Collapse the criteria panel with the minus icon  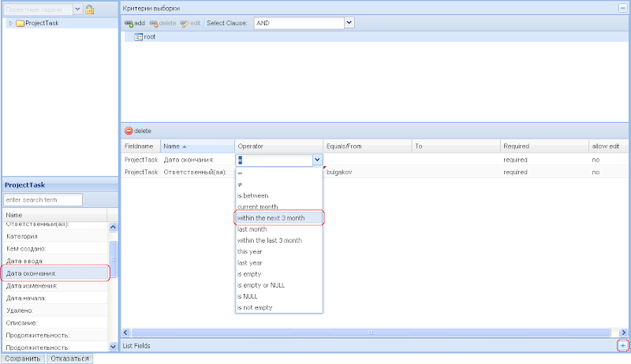622,7
